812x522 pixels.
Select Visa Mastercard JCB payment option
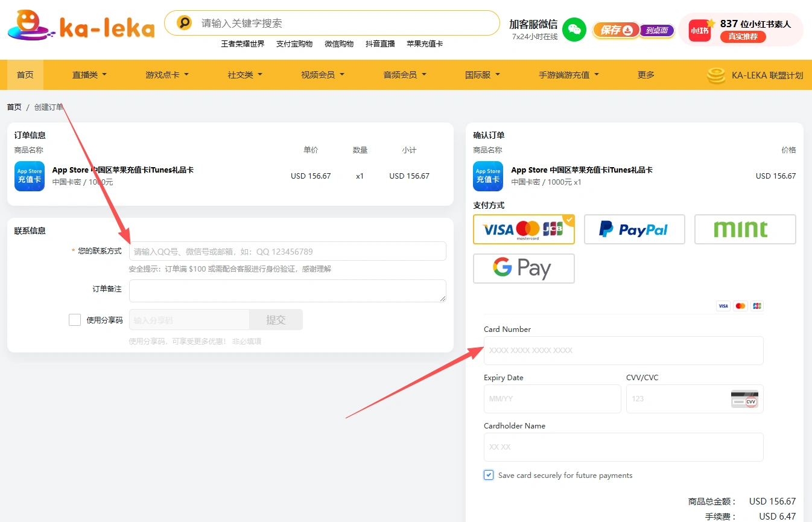(524, 229)
